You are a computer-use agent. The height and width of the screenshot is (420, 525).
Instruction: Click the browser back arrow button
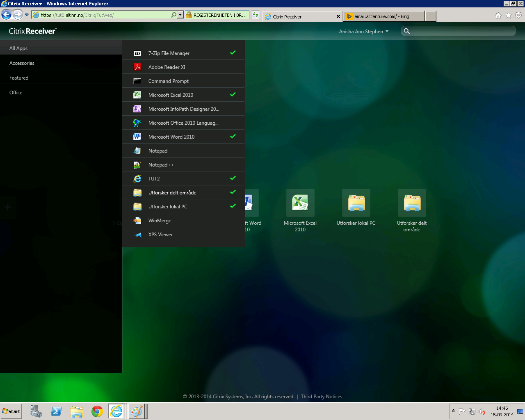coord(6,15)
